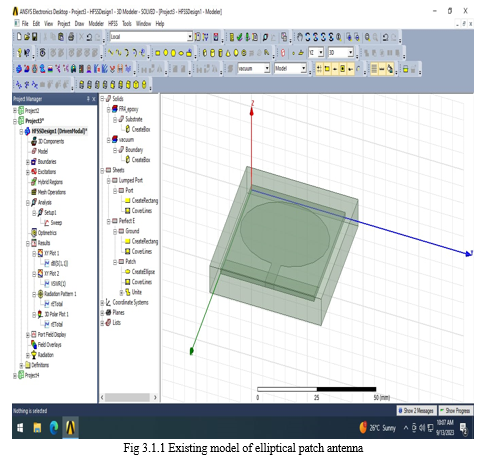Click the model tree scroll right arrow
The width and height of the screenshot is (496, 462).
point(155,397)
